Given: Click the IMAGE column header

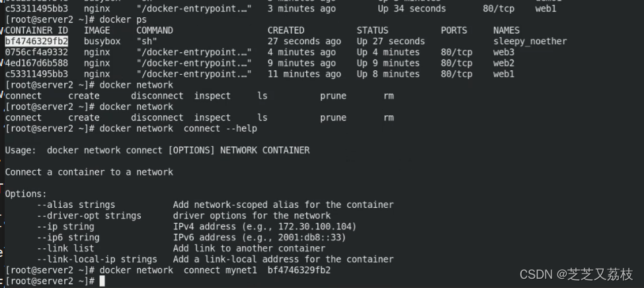Looking at the screenshot, I should pyautogui.click(x=97, y=30).
